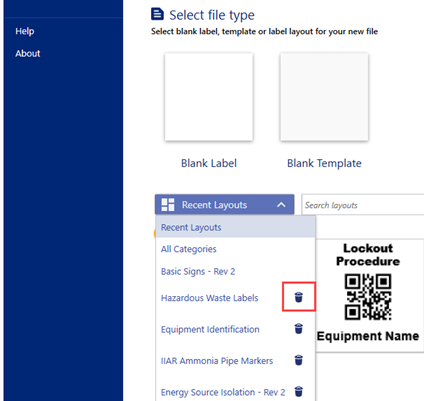Remove IIAR Ammonia Pipe Markers via trash icon
This screenshot has width=424, height=401.
pyautogui.click(x=299, y=360)
